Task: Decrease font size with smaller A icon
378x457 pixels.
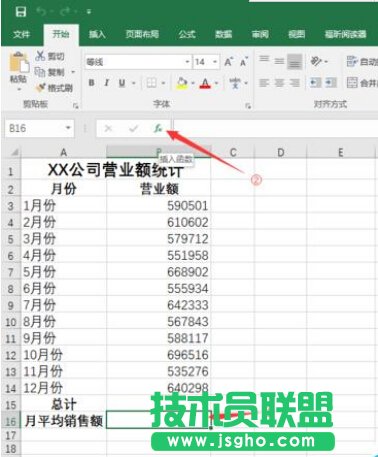Action: point(244,62)
